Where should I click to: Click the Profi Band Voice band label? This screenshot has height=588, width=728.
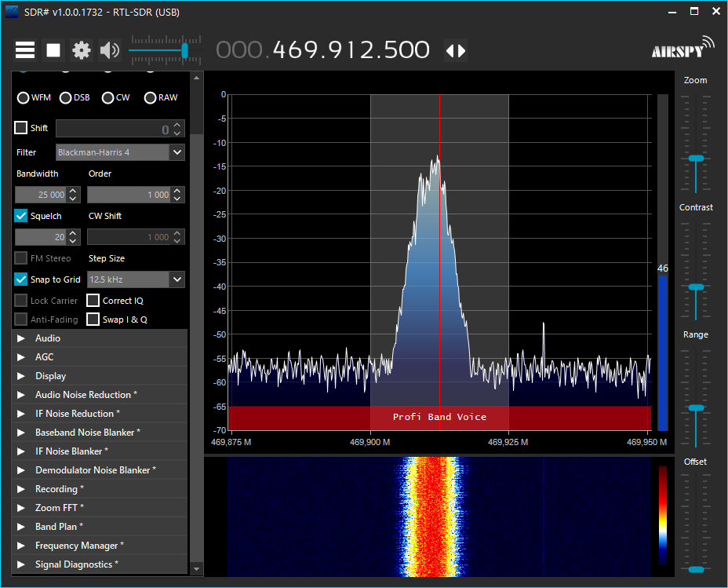click(439, 417)
